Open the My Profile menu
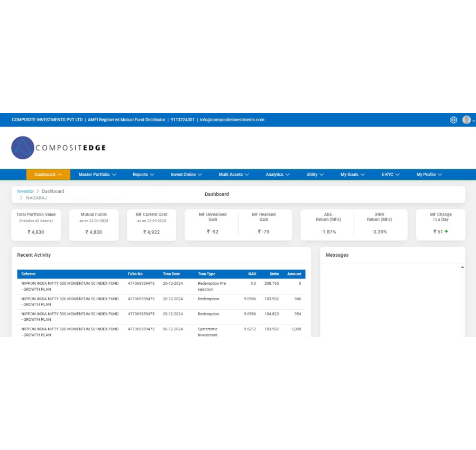This screenshot has width=476, height=450. (428, 175)
